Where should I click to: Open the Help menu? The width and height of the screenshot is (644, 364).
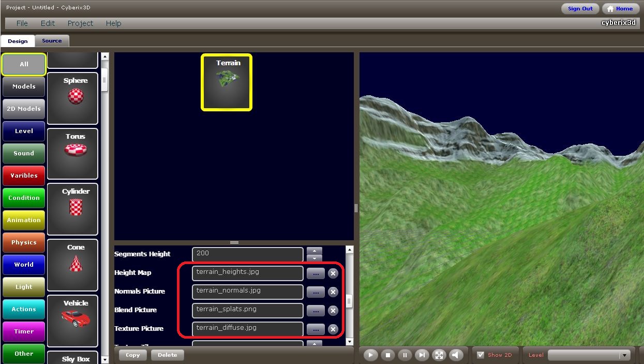pos(113,23)
